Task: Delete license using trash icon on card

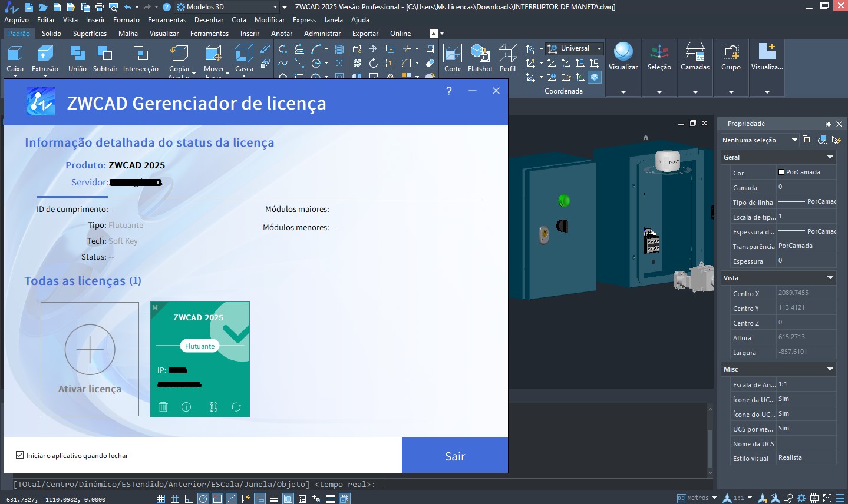Action: pyautogui.click(x=164, y=407)
